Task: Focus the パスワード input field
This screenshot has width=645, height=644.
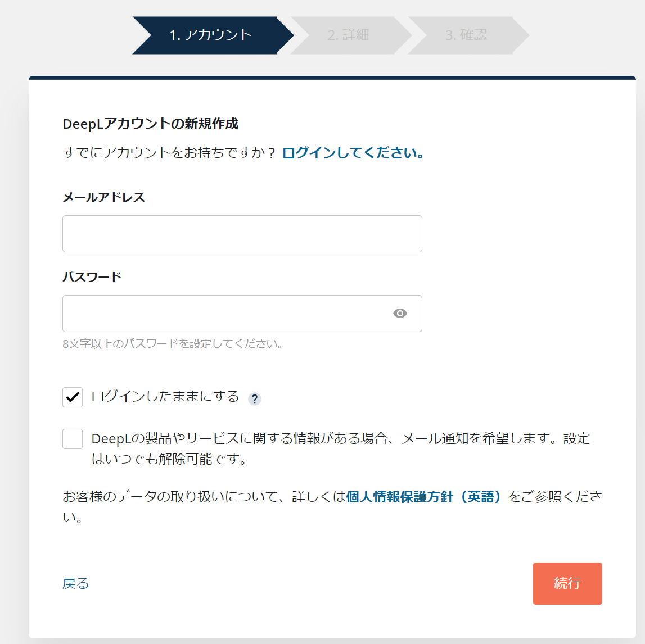Action: click(242, 314)
